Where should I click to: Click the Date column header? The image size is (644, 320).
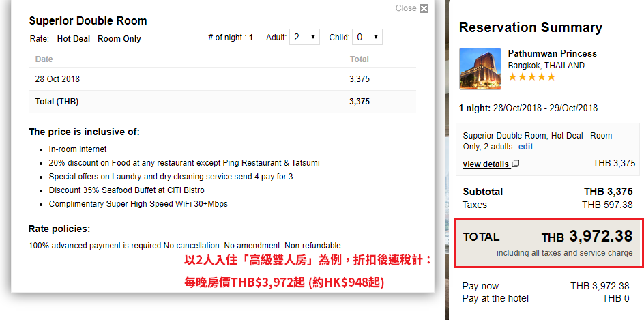(x=44, y=59)
